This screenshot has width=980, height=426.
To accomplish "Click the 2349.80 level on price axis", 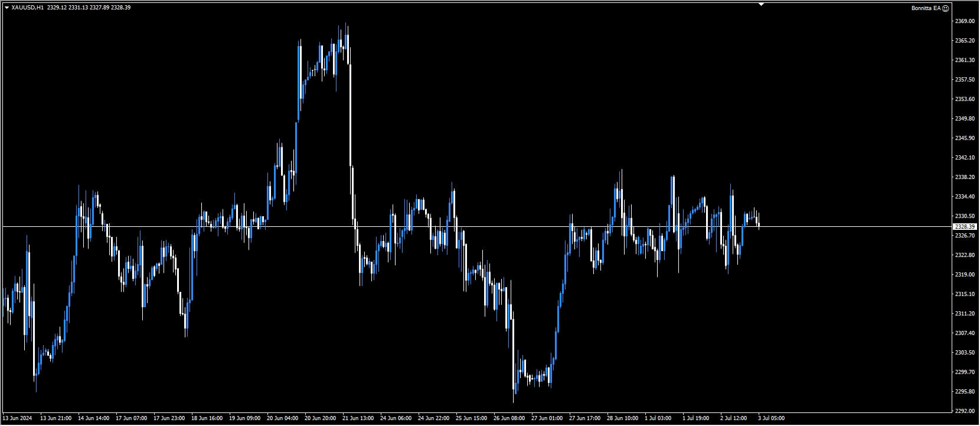I will [x=964, y=119].
